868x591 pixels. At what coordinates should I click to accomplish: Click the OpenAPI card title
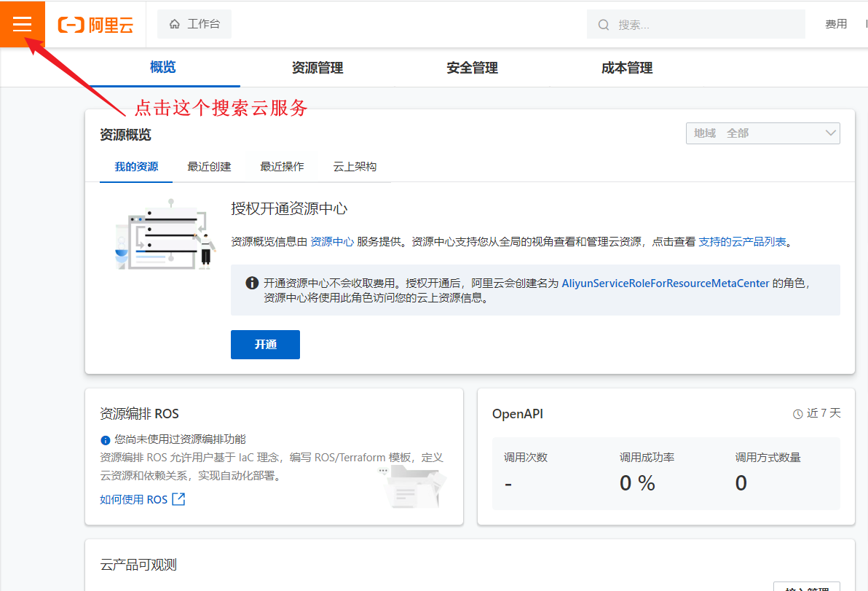pyautogui.click(x=518, y=414)
